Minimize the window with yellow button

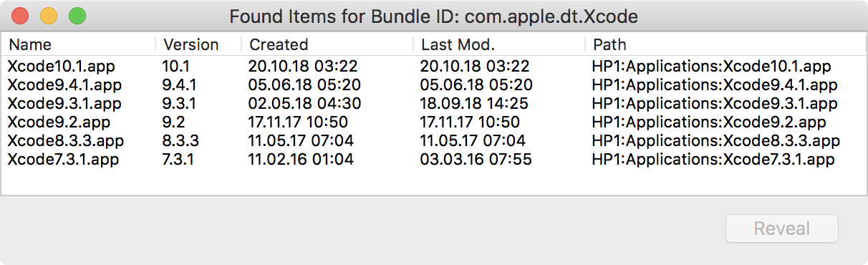coord(49,15)
